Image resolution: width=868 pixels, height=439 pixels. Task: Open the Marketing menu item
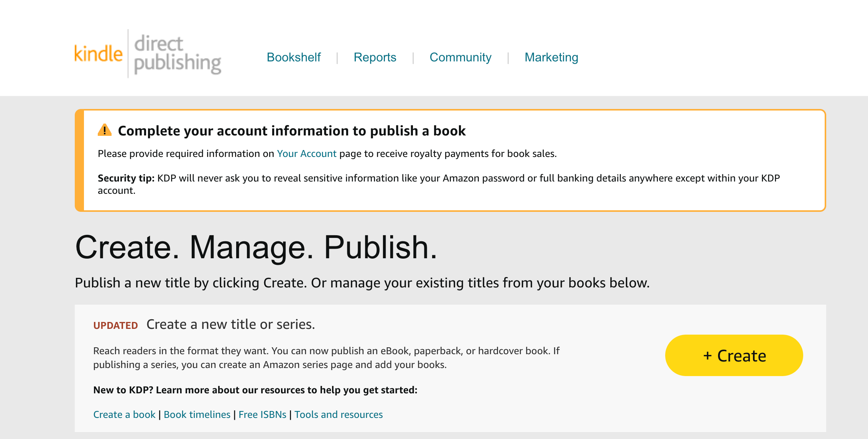click(x=551, y=57)
